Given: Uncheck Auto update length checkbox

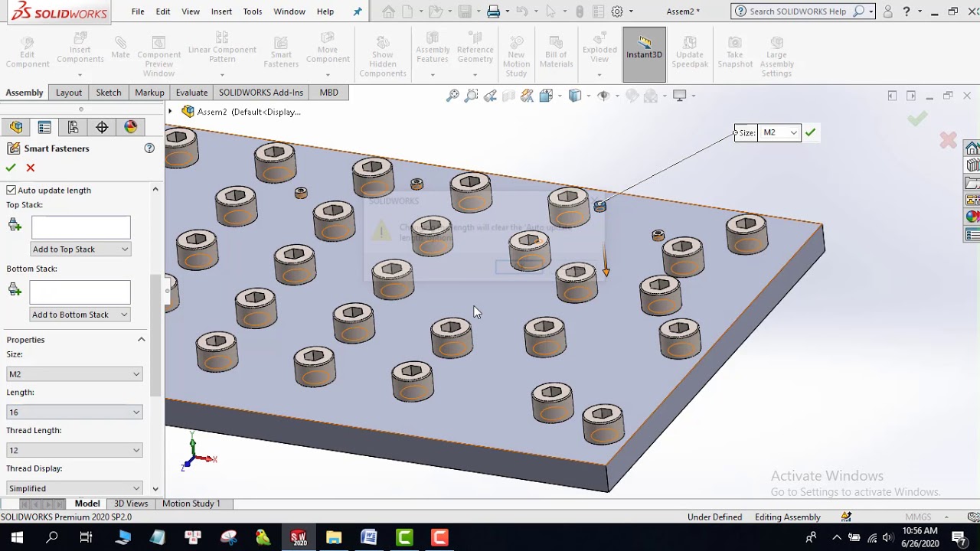Looking at the screenshot, I should point(11,190).
